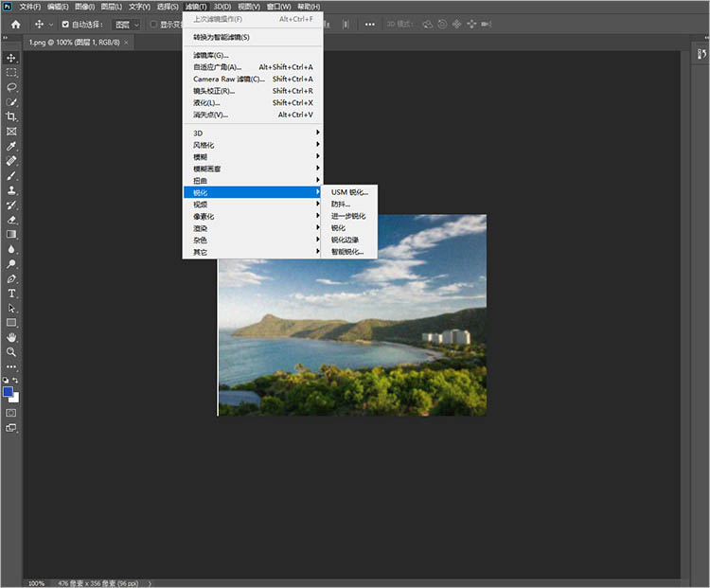Select the Eraser tool
710x588 pixels.
[11, 220]
